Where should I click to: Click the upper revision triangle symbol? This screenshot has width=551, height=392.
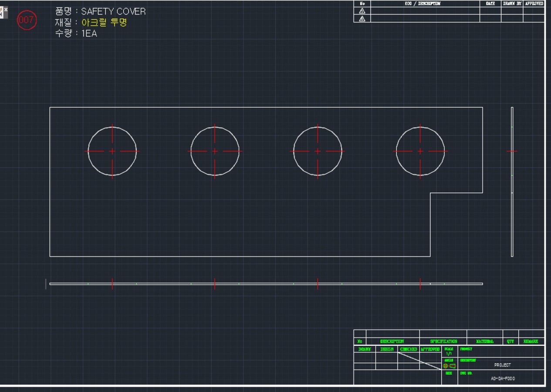coord(362,11)
